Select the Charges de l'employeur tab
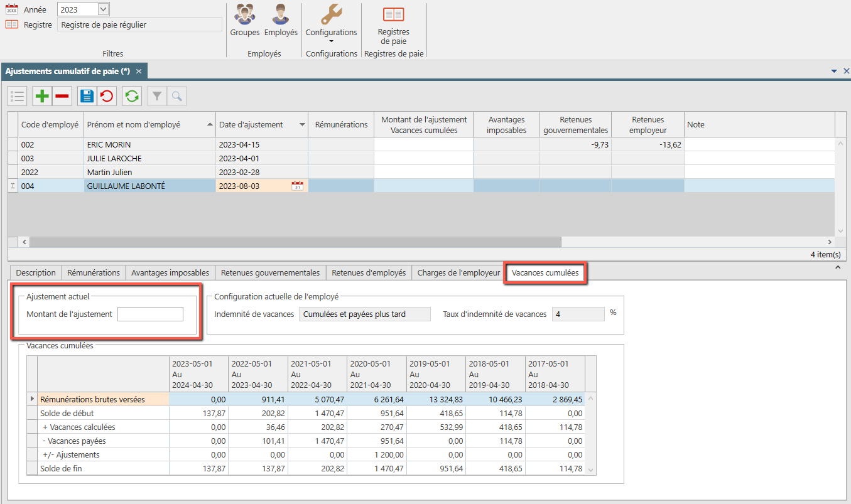 (459, 273)
